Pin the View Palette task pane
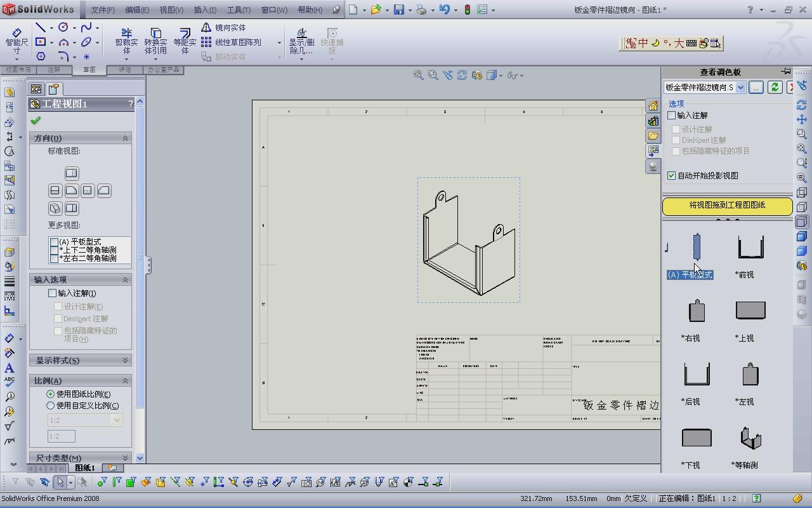 tap(786, 71)
